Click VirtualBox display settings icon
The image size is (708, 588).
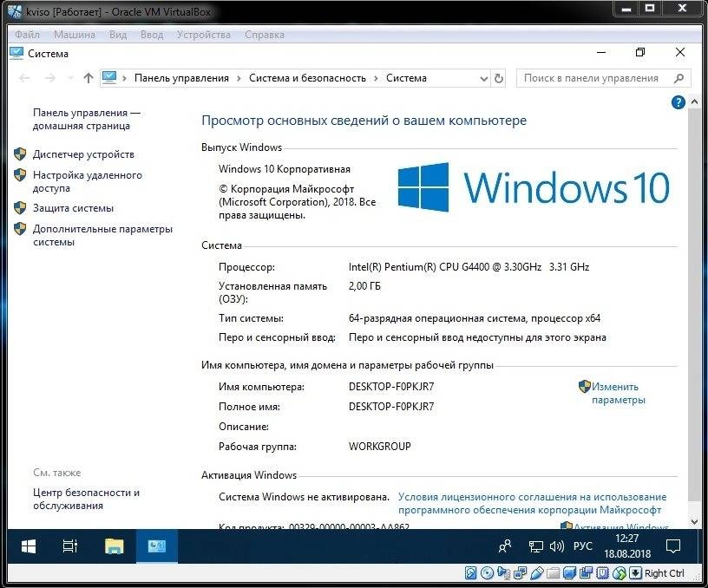click(x=569, y=573)
